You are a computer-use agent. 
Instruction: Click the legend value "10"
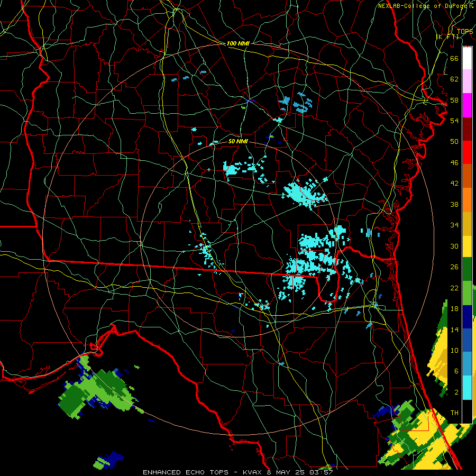pyautogui.click(x=454, y=351)
